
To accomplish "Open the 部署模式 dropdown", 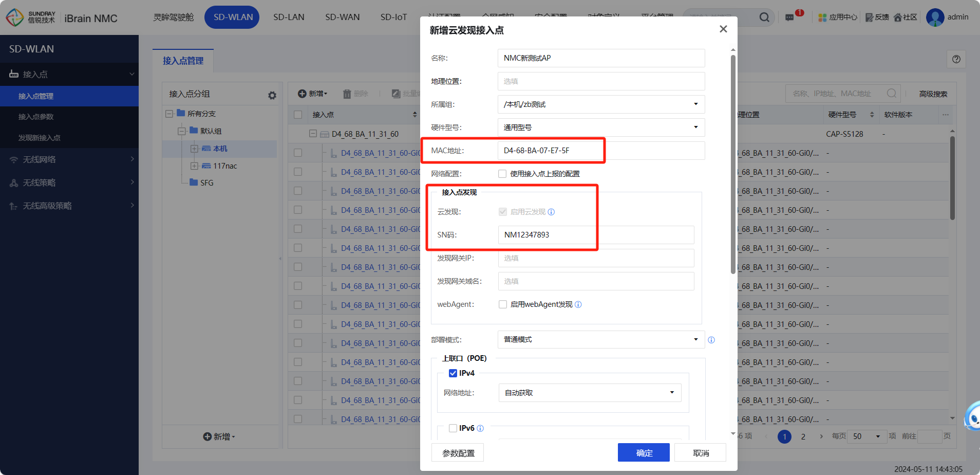I will tap(601, 340).
